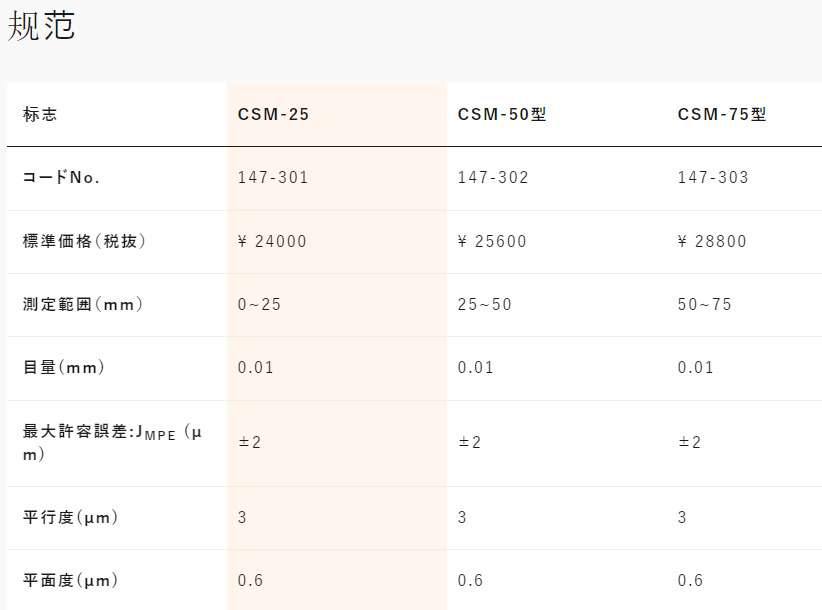822x610 pixels.
Task: Select the CSM-50型 column header
Action: 502,114
